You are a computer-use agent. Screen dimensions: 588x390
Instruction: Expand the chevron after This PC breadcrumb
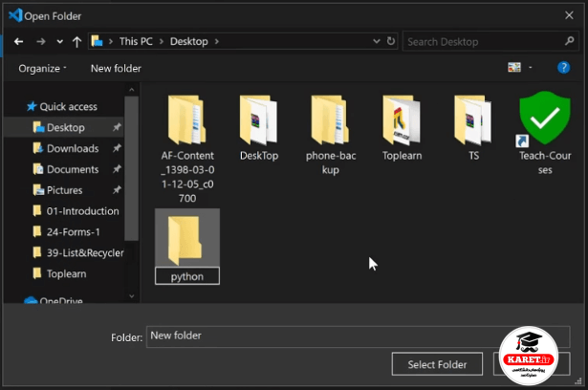pyautogui.click(x=162, y=41)
